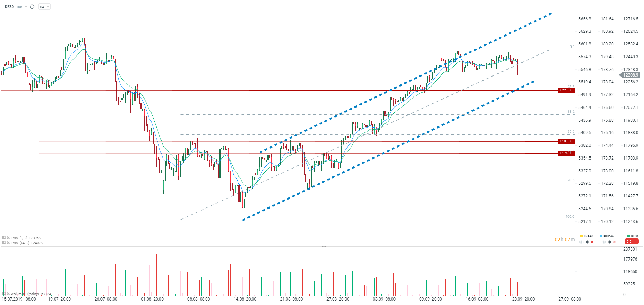Screen dimensions: 644x305
Task: Toggle visibility of the FRA40 overlay
Action: tap(582, 242)
